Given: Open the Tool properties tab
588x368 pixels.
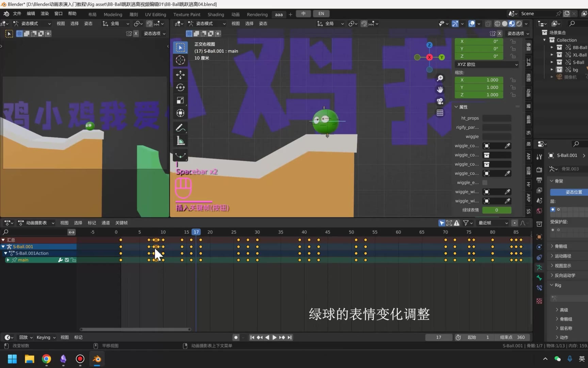Looking at the screenshot, I should point(539,157).
